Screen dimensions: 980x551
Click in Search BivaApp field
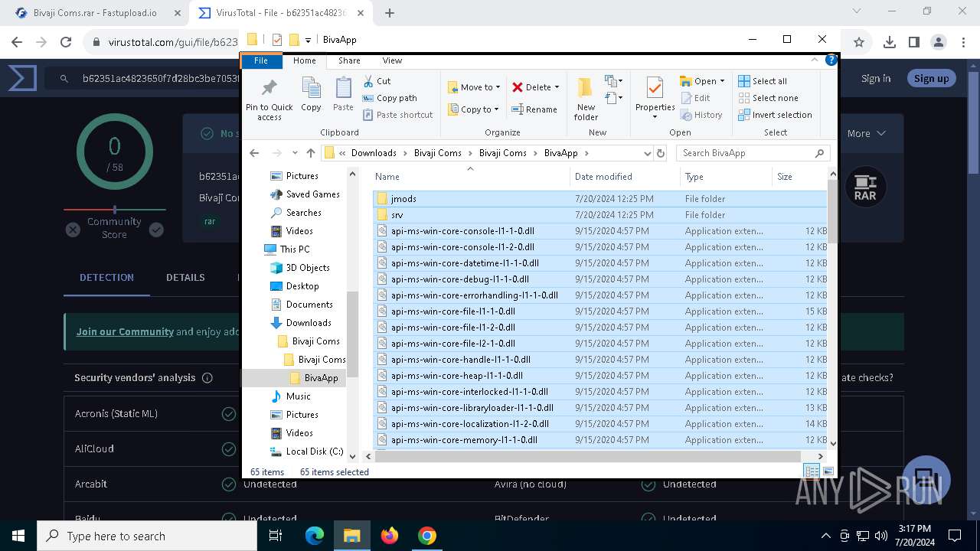click(x=752, y=153)
